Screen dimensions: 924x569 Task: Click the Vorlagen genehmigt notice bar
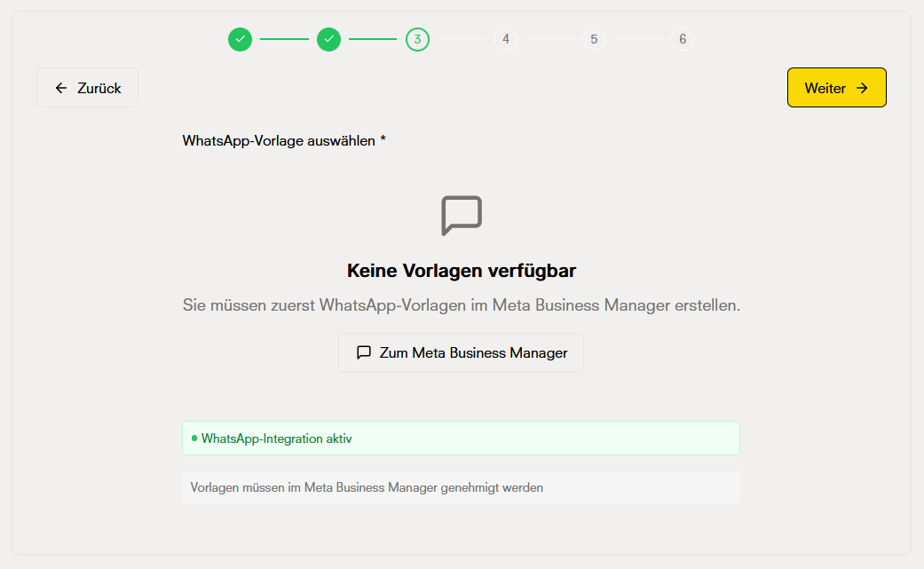(x=461, y=486)
